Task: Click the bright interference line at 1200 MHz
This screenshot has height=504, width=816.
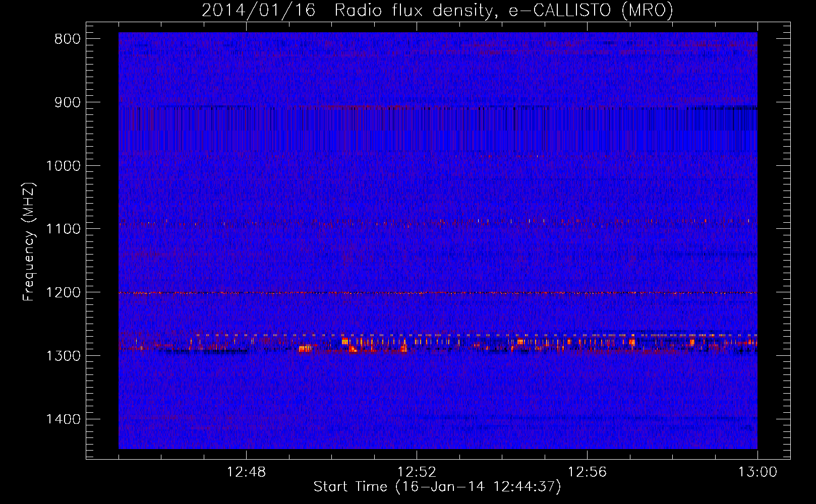Action: coord(438,293)
